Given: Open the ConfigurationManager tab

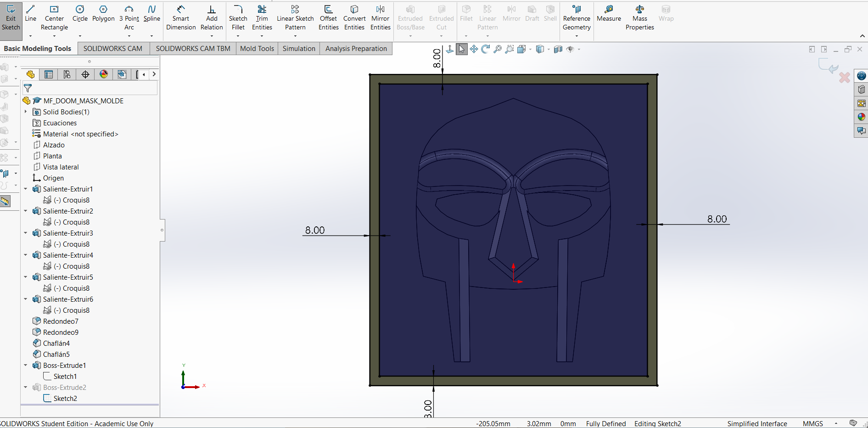Looking at the screenshot, I should point(67,74).
